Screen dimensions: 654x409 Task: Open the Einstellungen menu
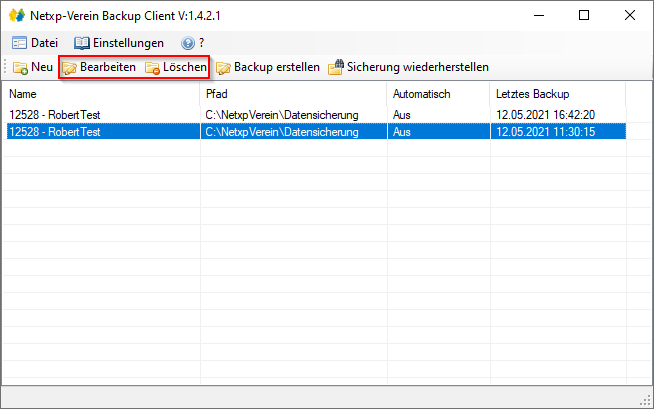119,43
